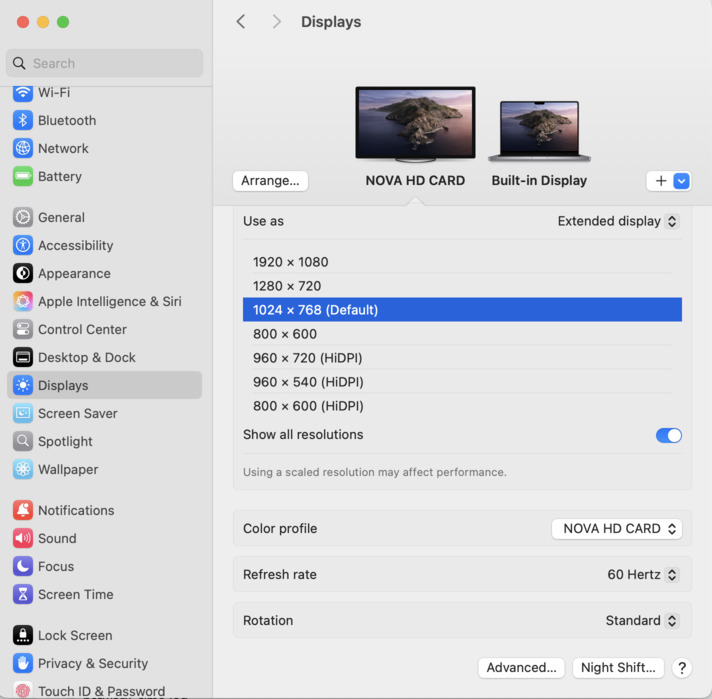
Task: Expand blue chevron menu next to plus
Action: 681,181
